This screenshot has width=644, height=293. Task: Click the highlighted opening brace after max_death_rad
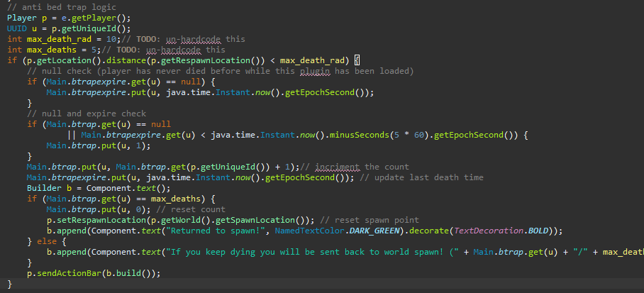point(357,60)
